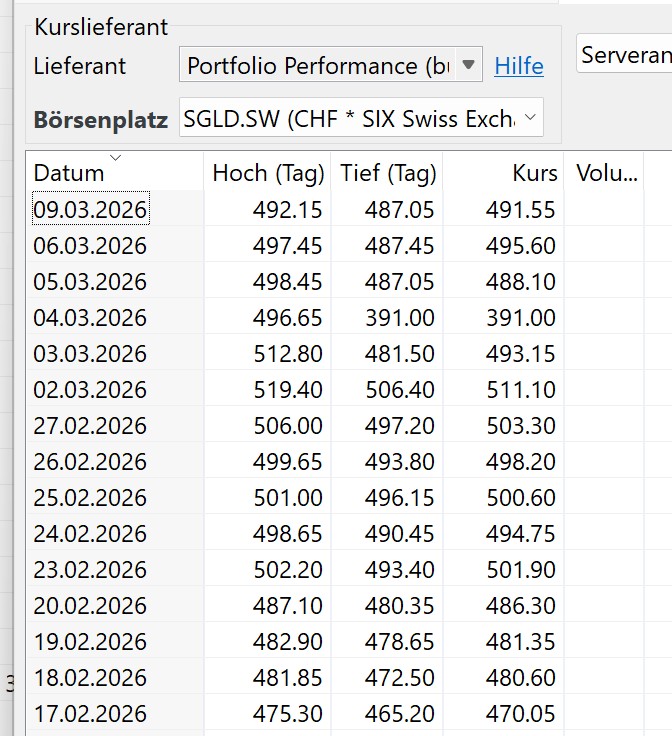Click the Tief value 465.20
The height and width of the screenshot is (736, 672).
(x=400, y=713)
